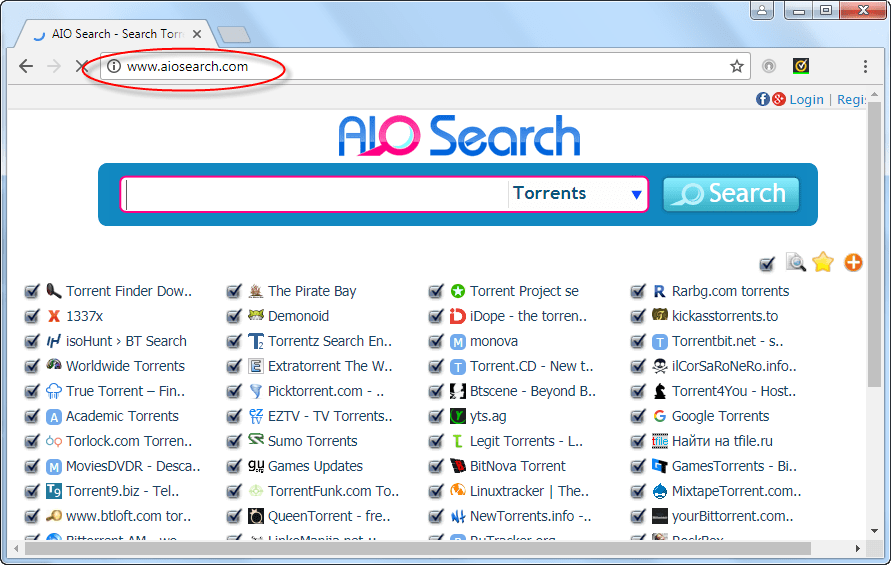Click the Google Torrents G icon
Viewport: 891px width, 565px height.
tap(659, 416)
